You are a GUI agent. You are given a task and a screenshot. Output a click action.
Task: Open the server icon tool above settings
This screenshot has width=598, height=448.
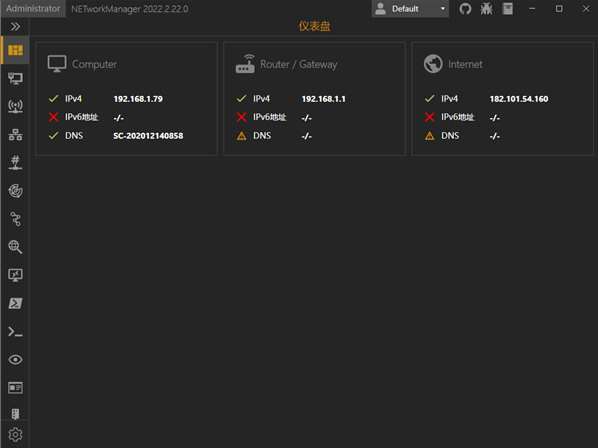(x=15, y=414)
